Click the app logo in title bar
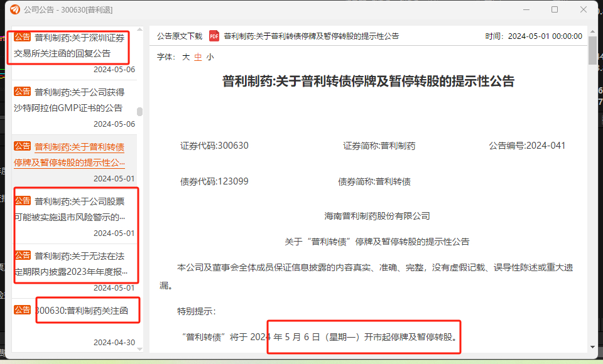603x364 pixels. 15,9
